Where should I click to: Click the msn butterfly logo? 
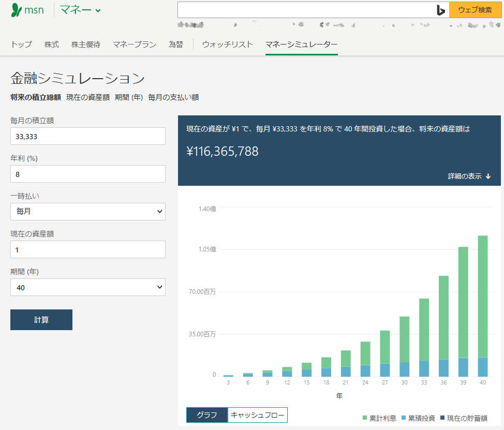(x=17, y=10)
